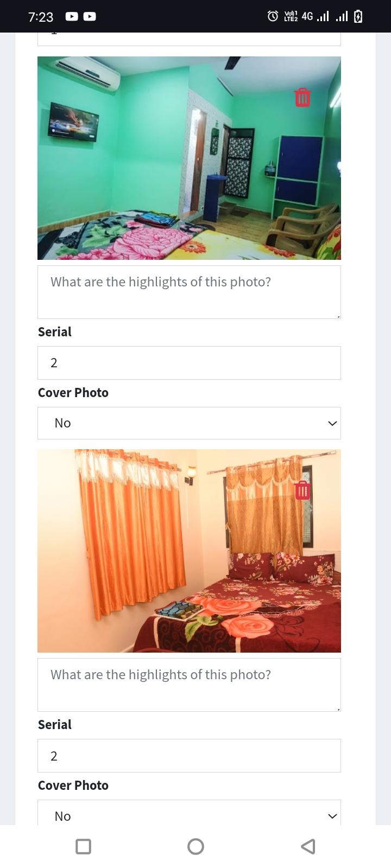Tap the alarm clock status icon
Image resolution: width=391 pixels, height=868 pixels.
[273, 16]
